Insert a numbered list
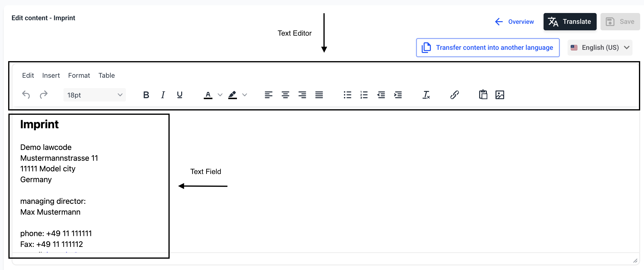 [x=364, y=95]
